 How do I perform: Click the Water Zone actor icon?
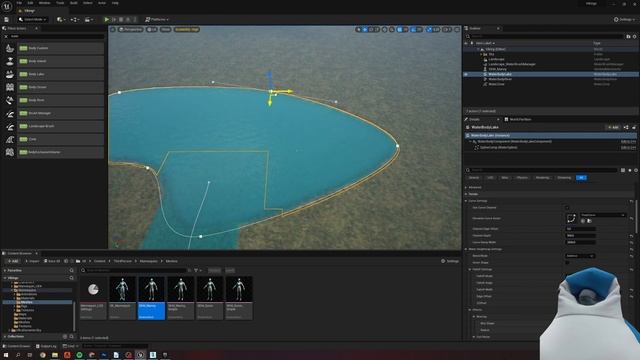coord(10,139)
